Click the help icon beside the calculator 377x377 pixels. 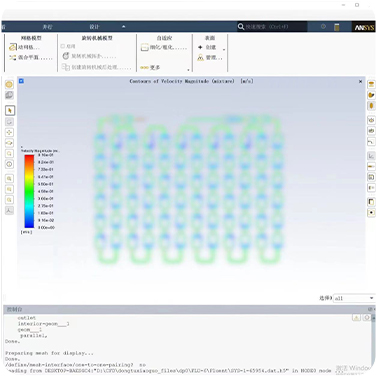click(323, 27)
